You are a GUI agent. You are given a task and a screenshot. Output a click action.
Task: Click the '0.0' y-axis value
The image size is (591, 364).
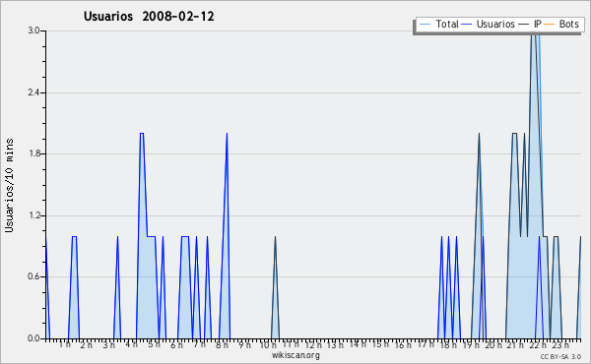(x=33, y=338)
